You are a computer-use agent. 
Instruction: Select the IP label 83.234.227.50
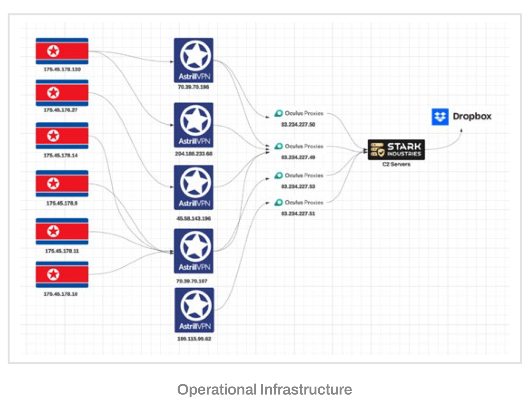point(298,125)
